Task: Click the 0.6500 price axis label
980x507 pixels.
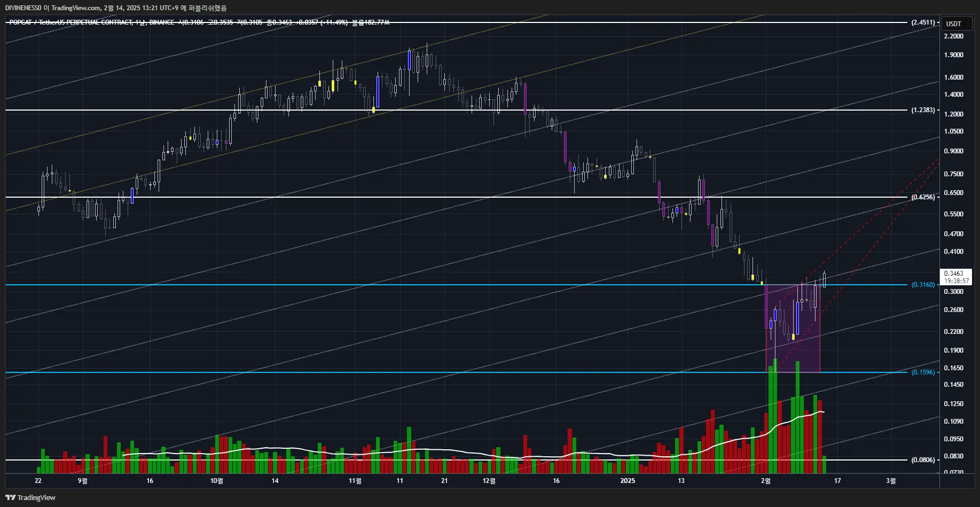Action: point(954,193)
